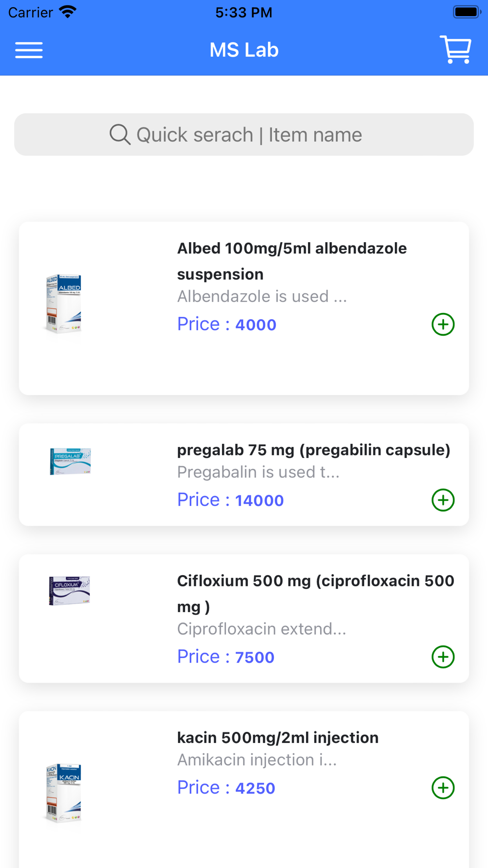Open kacin 500mg/2ml injection title
The width and height of the screenshot is (488, 868).
278,738
